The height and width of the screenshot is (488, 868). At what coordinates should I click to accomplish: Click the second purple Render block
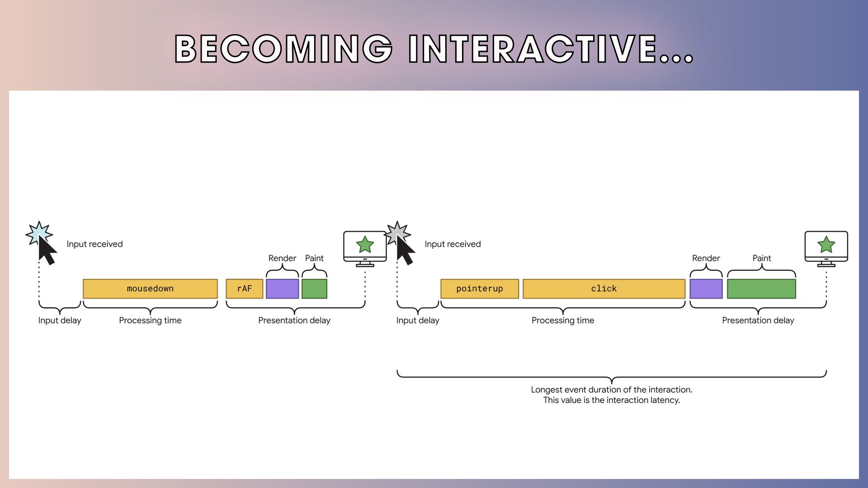(706, 289)
